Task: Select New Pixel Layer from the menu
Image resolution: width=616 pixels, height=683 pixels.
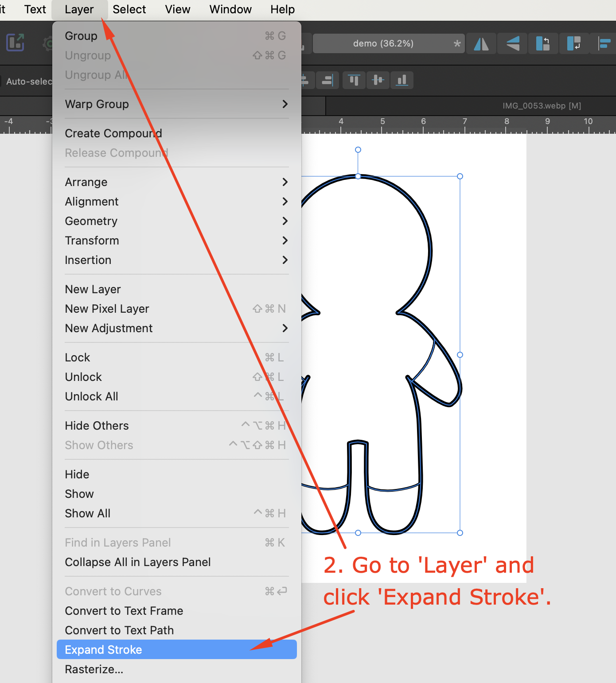Action: tap(107, 309)
